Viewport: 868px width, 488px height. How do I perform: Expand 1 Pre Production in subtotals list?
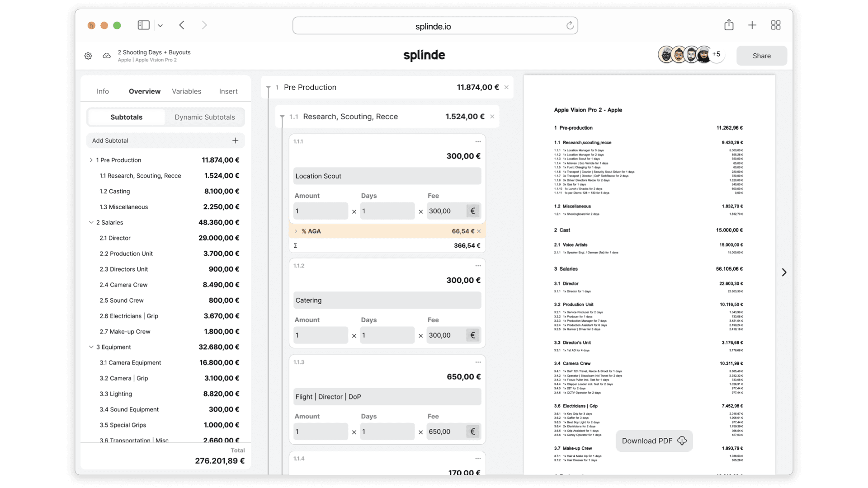point(91,160)
